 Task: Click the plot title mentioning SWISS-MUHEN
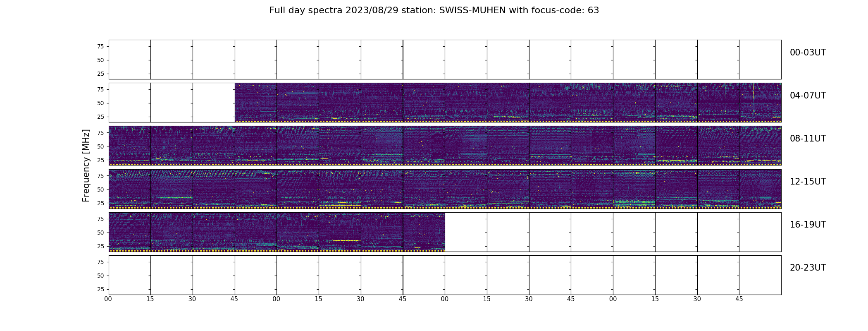coord(434,10)
